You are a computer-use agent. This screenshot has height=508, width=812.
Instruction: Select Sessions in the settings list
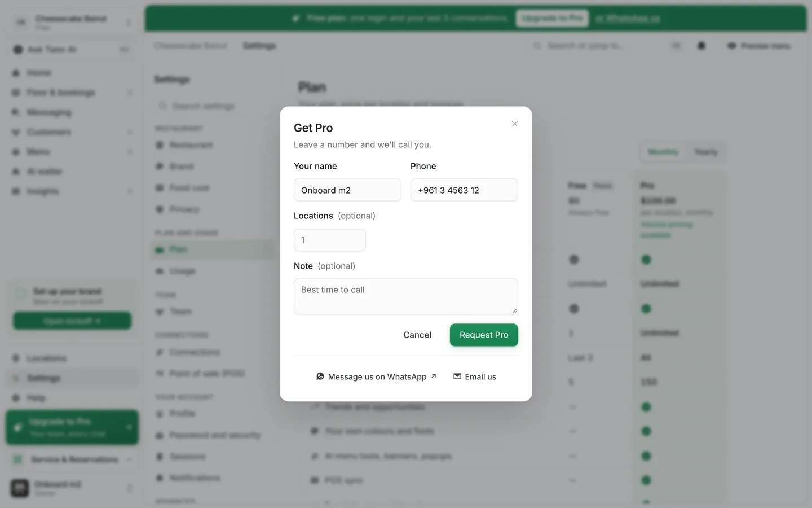click(x=213, y=457)
